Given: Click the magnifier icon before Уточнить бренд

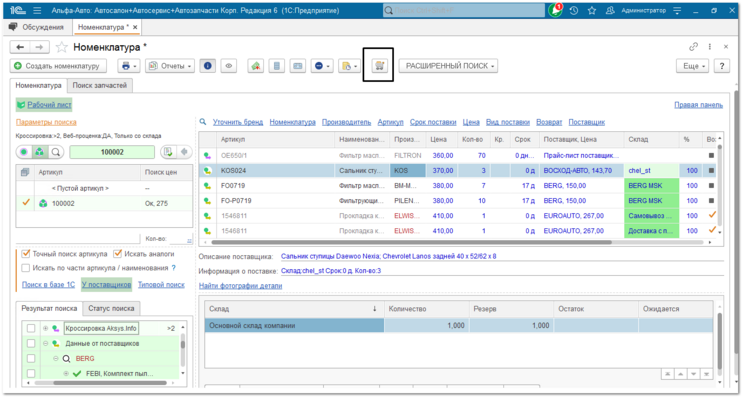Looking at the screenshot, I should click(203, 122).
